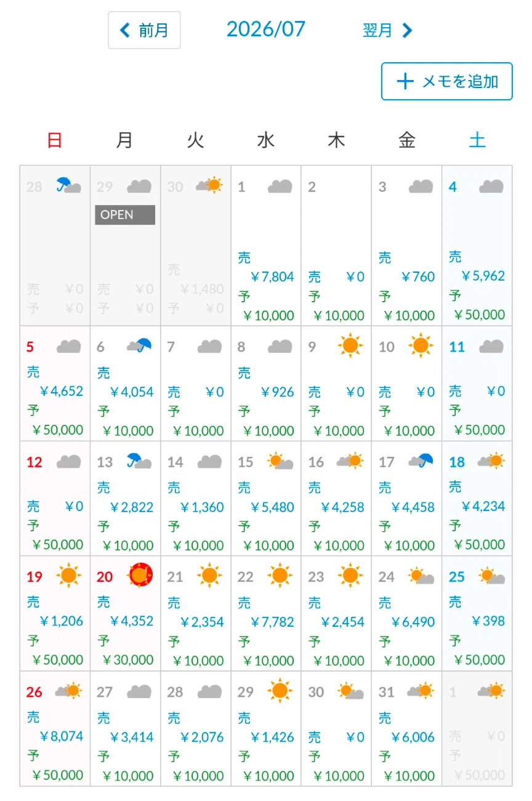Click the umbrella weather icon on July 17
Viewport: 532px width, 801px height.
point(421,460)
